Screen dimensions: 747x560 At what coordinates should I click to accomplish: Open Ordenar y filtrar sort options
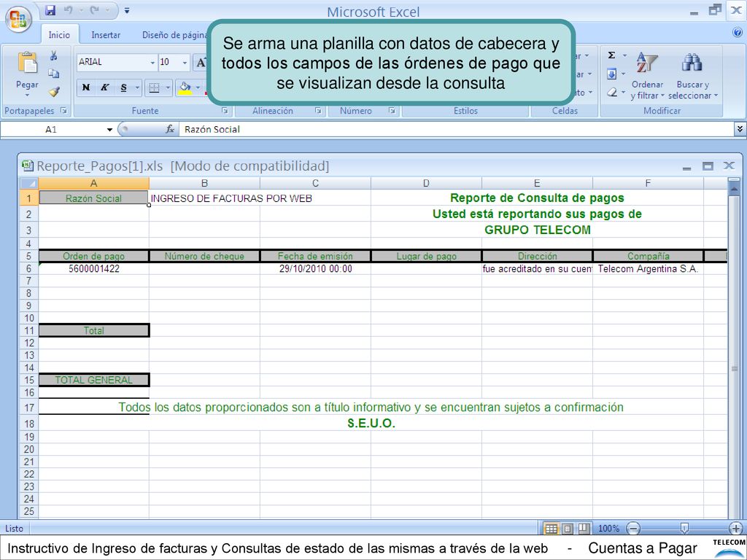(x=647, y=76)
